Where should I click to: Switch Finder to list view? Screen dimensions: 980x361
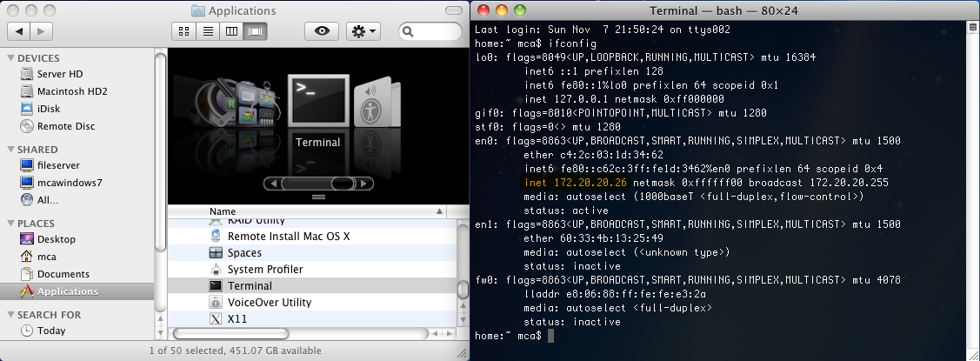[x=208, y=30]
